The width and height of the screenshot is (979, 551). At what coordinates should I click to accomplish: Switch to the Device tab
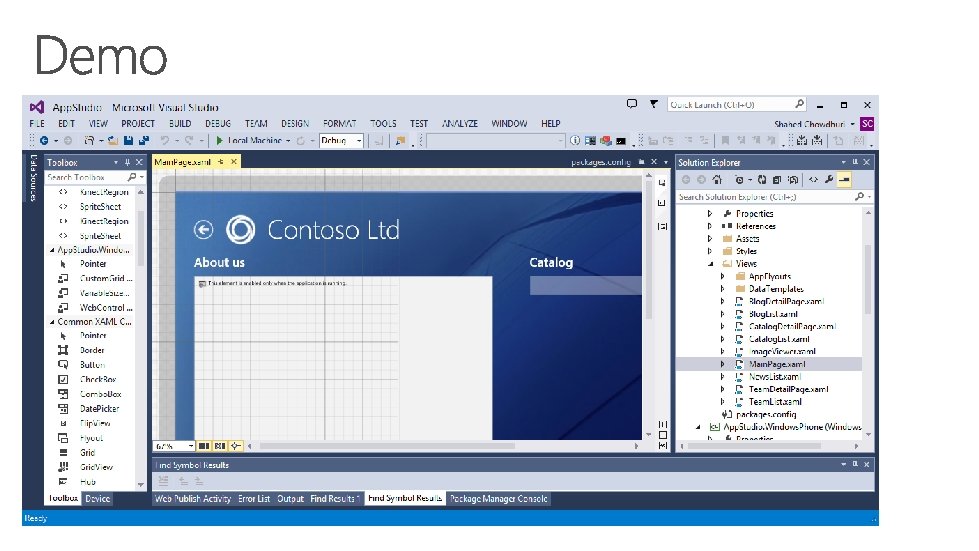pos(97,499)
